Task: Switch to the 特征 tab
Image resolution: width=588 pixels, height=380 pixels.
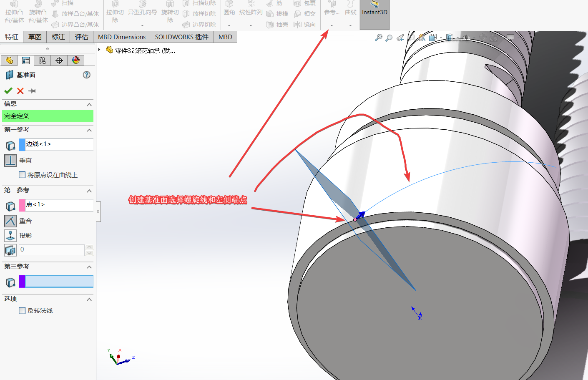Action: (x=12, y=37)
